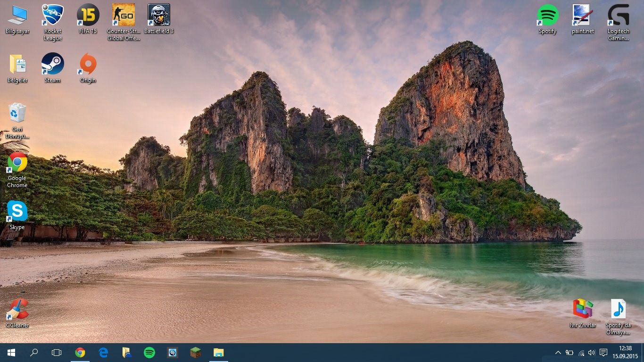The image size is (644, 362).
Task: Select the Geri Dönüşüm recycle bin
Action: [x=17, y=121]
